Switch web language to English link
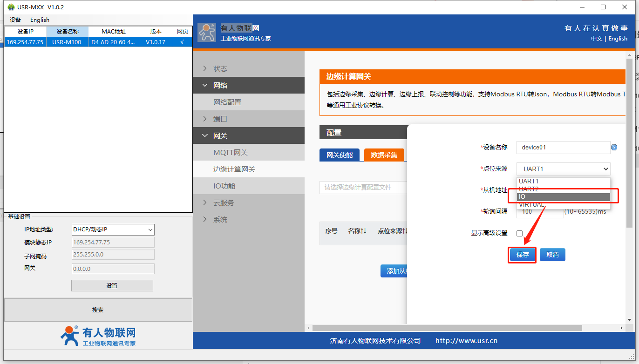This screenshot has width=639, height=364. pos(618,39)
